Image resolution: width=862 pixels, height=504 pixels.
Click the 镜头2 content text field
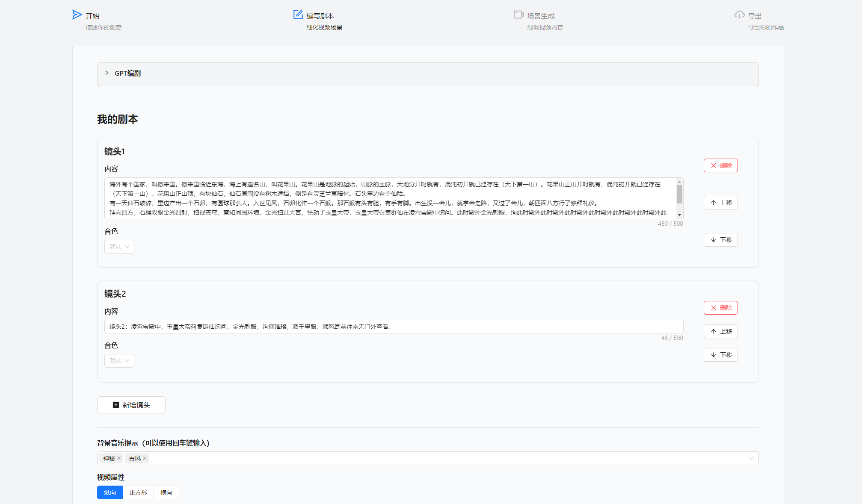click(394, 327)
